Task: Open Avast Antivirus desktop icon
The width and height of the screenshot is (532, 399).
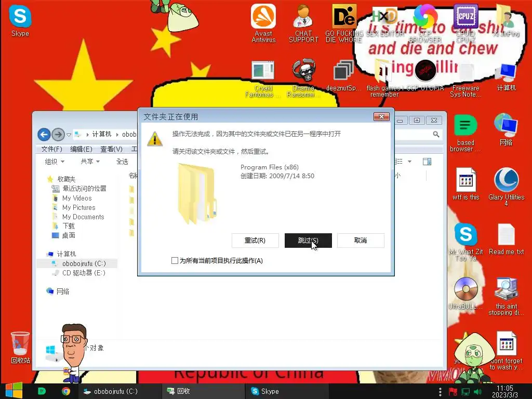Action: pos(263,23)
